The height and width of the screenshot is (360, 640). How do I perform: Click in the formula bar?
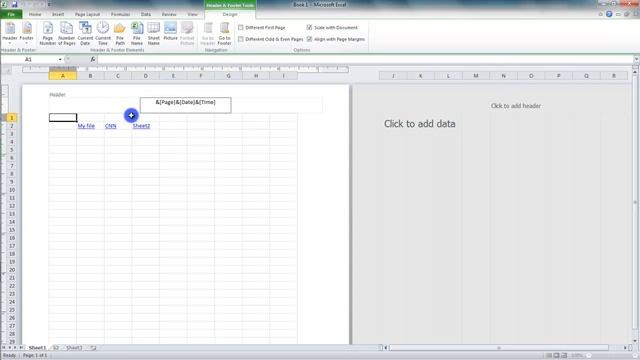(364, 60)
